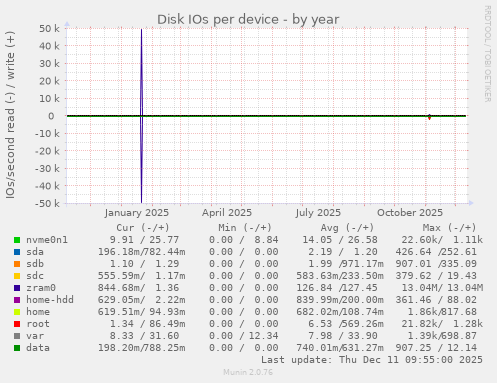
Task: Click the small red dip in October 2025
Action: click(429, 118)
